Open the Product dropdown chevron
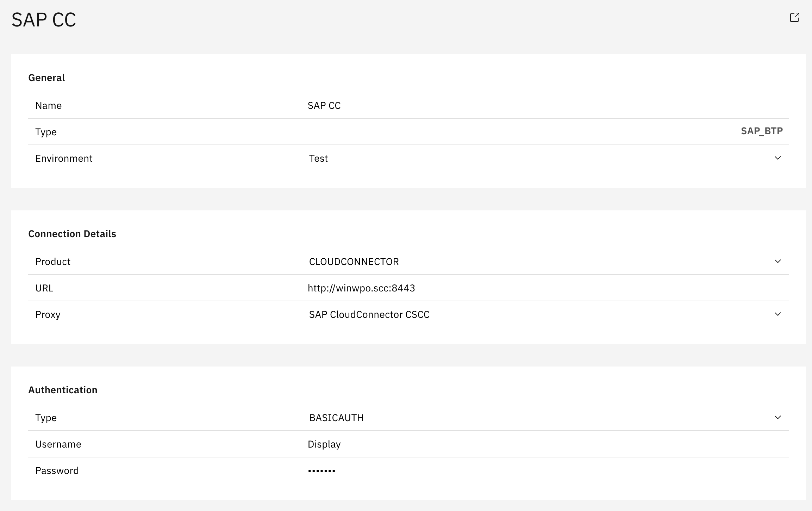The height and width of the screenshot is (511, 812). pyautogui.click(x=777, y=261)
